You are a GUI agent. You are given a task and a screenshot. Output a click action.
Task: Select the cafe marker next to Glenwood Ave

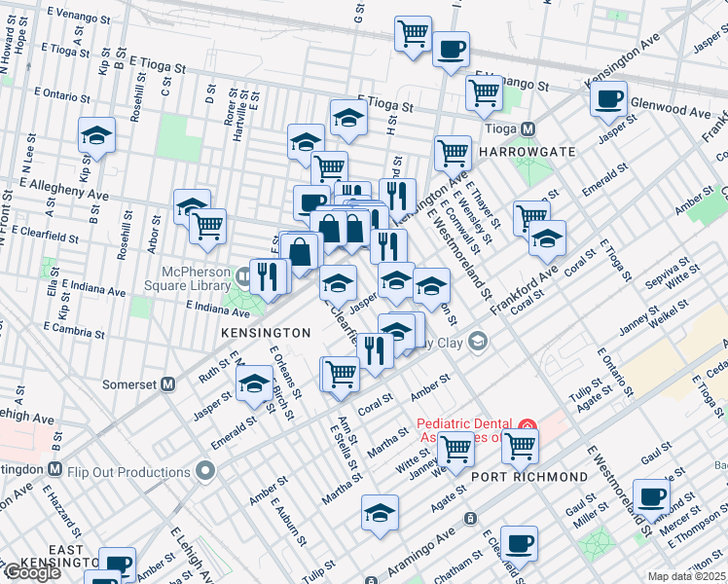608,100
